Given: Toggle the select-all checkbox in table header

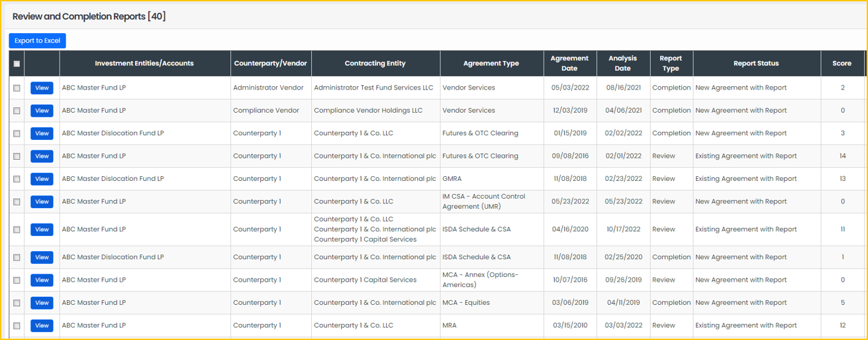Looking at the screenshot, I should coord(17,64).
